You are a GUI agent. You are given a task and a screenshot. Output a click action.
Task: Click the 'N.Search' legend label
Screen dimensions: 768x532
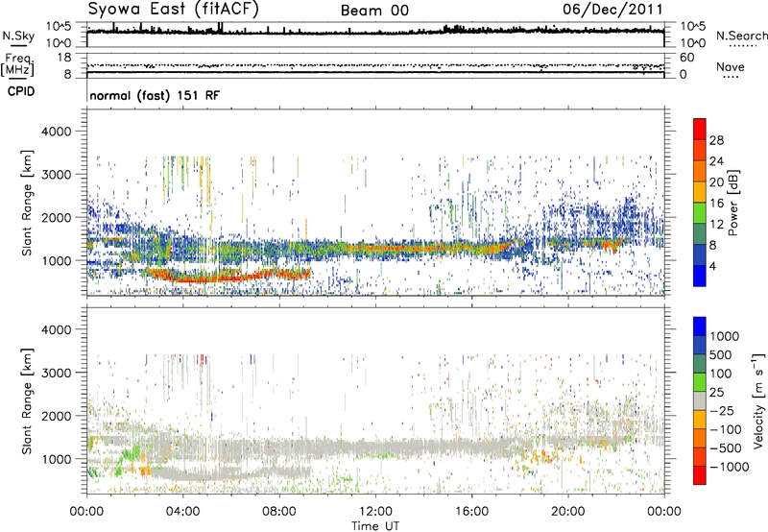point(741,36)
